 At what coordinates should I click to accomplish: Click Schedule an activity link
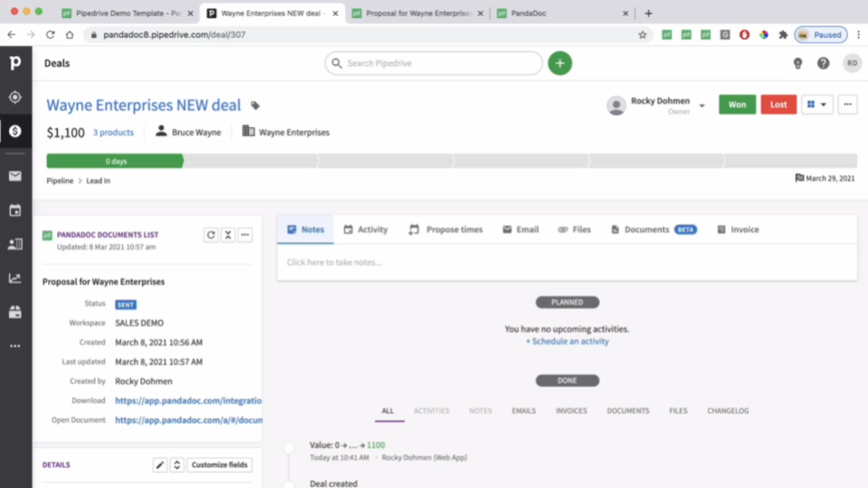click(x=567, y=342)
